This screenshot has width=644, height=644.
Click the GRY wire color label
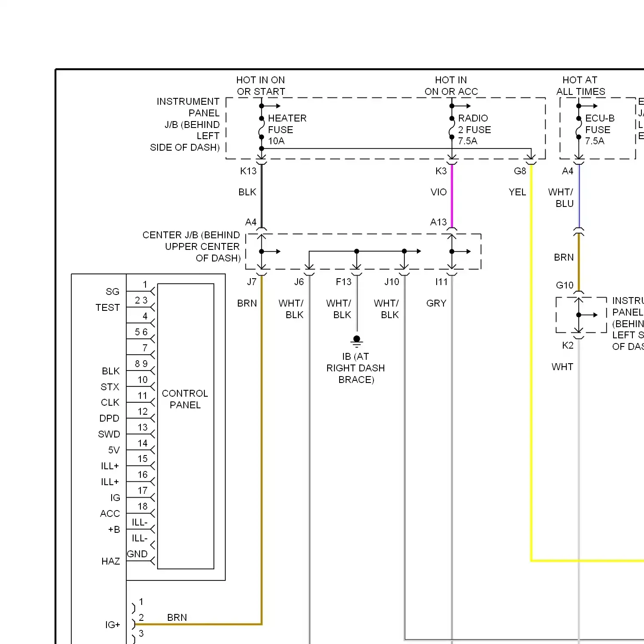436,304
